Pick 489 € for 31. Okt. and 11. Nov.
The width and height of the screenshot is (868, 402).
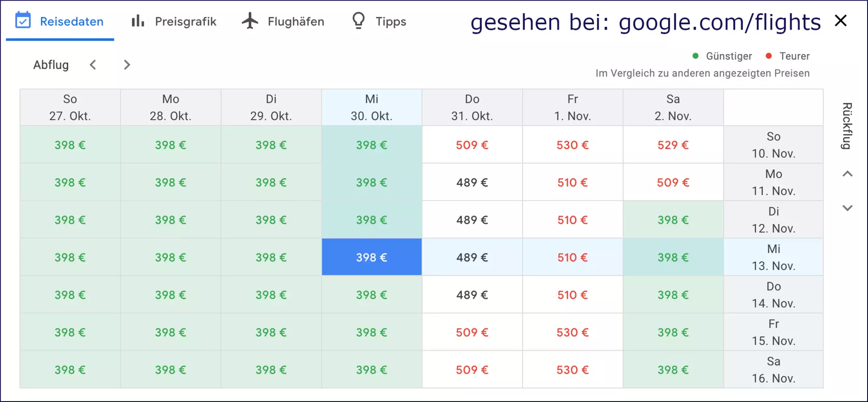[x=472, y=182]
